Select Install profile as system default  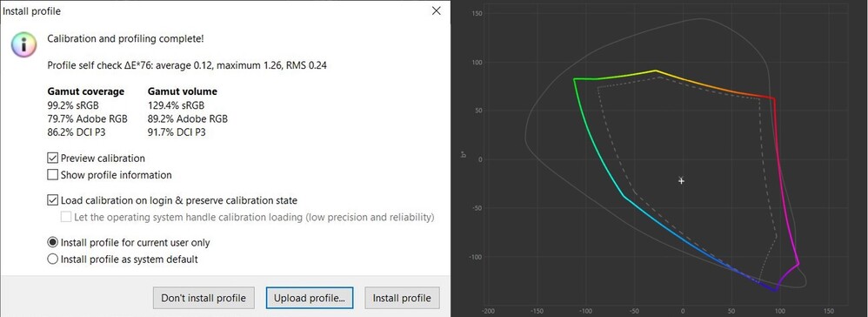[52, 260]
